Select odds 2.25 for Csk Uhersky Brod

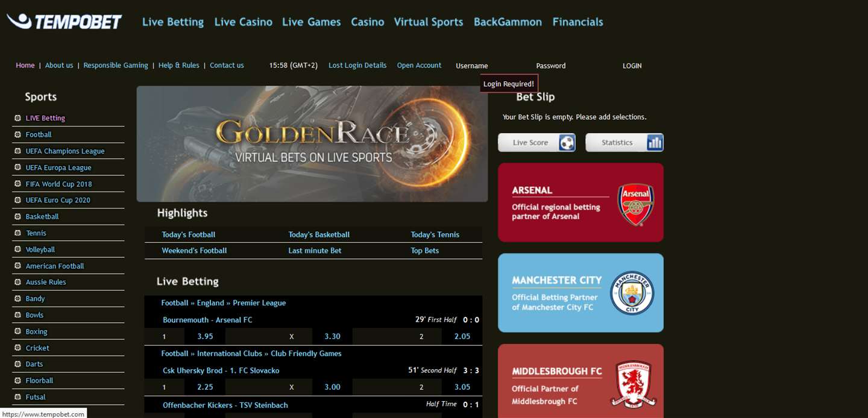click(x=205, y=387)
